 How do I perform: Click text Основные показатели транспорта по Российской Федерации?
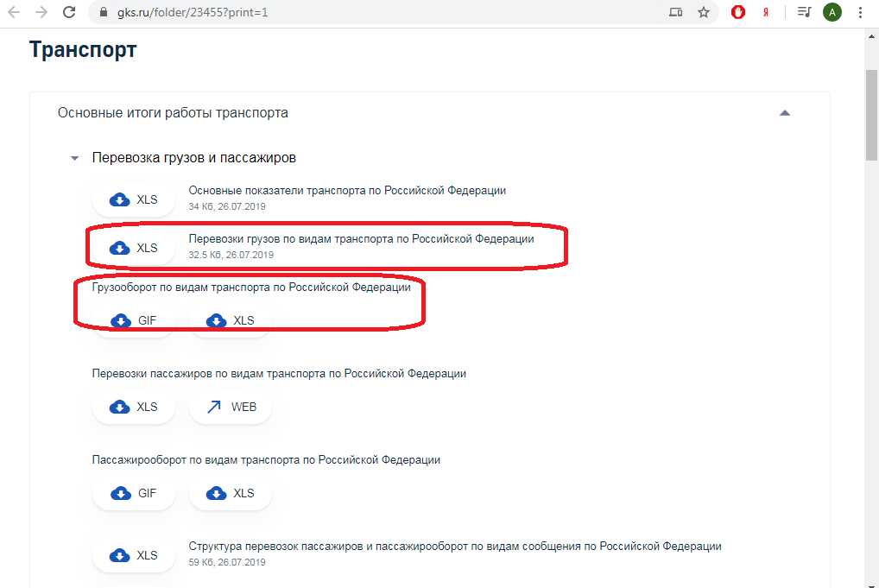point(347,191)
